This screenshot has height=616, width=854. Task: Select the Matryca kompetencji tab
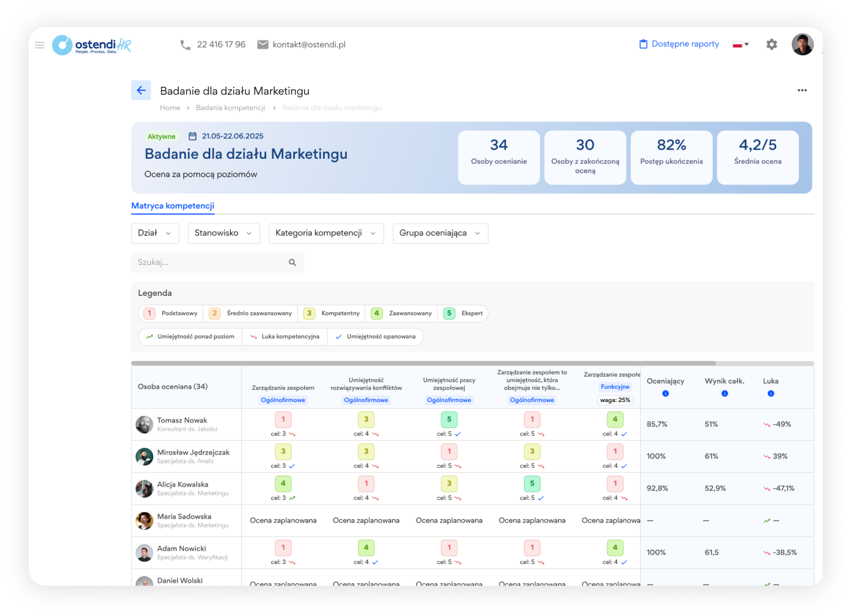(172, 206)
